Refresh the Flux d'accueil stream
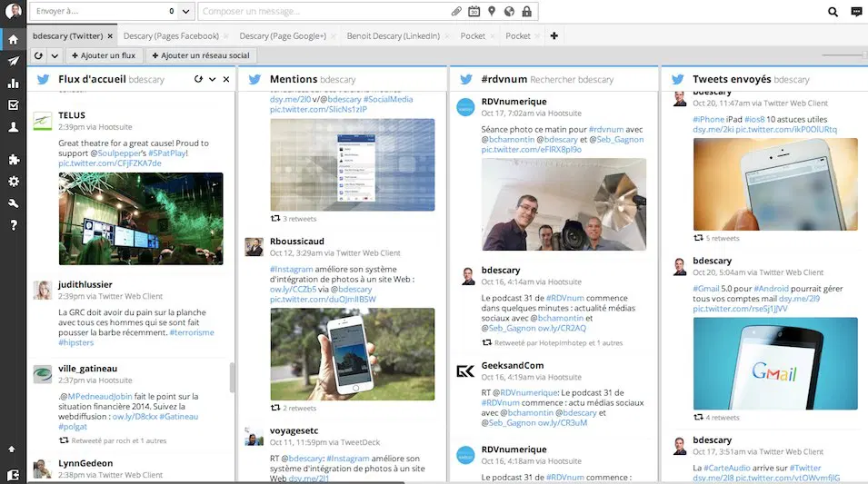Screen dimensions: 868x484 198,79
